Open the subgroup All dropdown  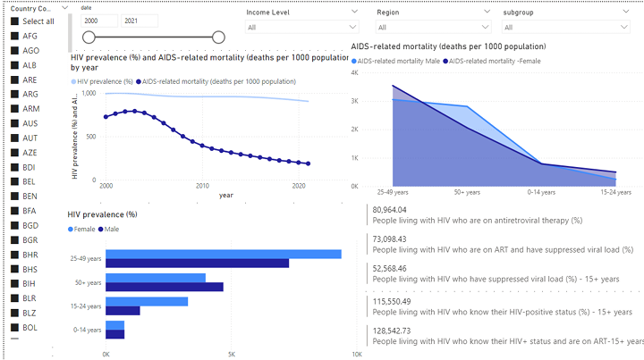(x=566, y=27)
